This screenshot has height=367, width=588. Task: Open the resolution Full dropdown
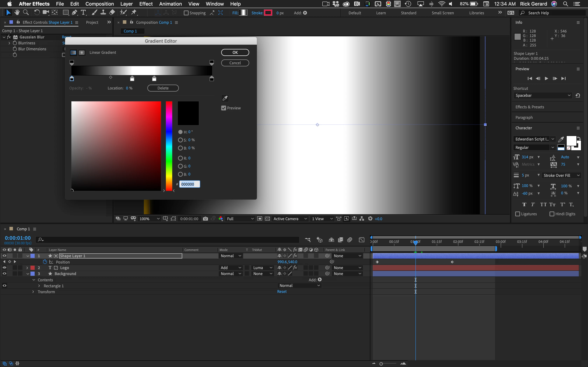pyautogui.click(x=240, y=219)
